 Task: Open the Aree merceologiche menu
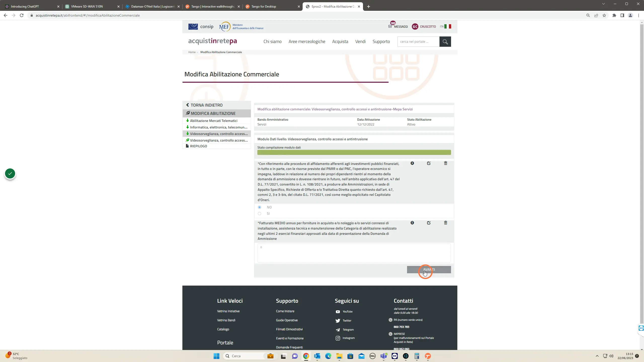tap(307, 41)
